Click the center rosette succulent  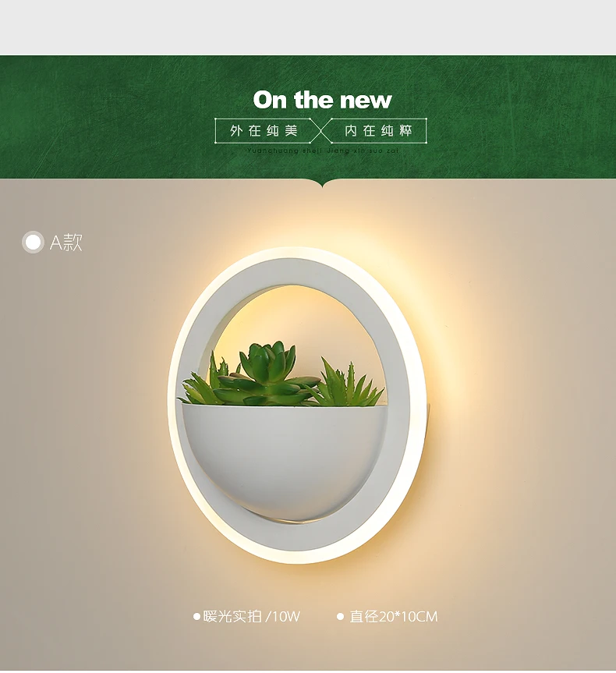[x=268, y=373]
